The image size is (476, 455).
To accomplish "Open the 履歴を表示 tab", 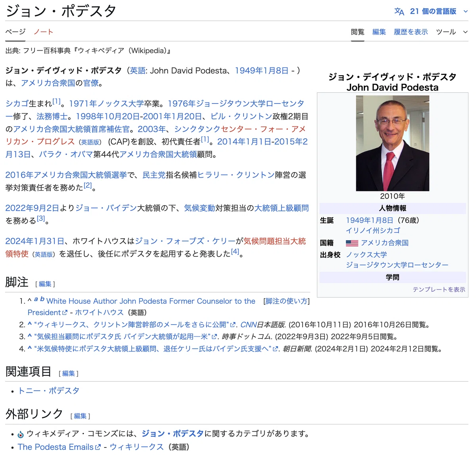I will tap(411, 32).
